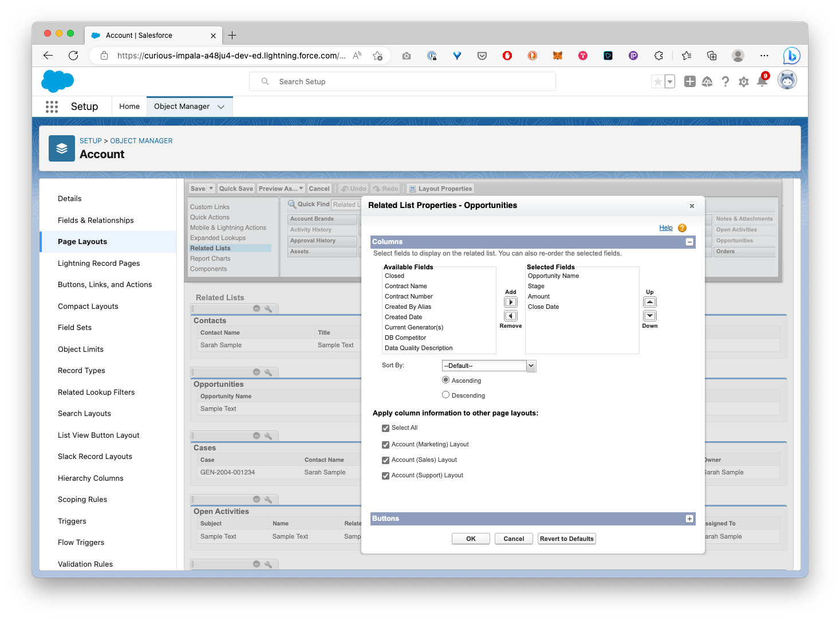This screenshot has width=840, height=620.
Task: Close the Related List Properties dialog
Action: (692, 206)
